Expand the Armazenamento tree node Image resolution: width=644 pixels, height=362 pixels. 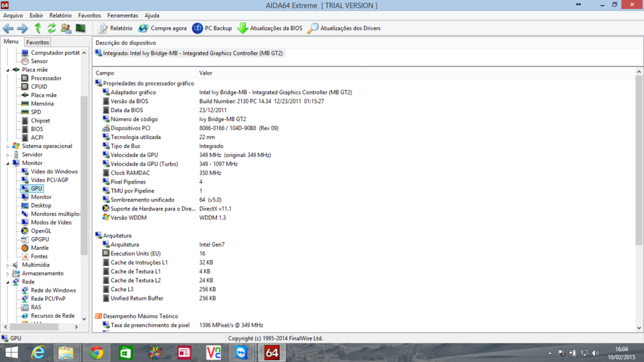[8, 273]
